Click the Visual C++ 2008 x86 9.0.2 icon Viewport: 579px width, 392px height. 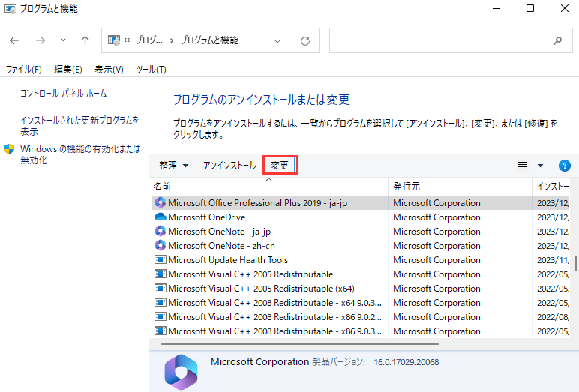pos(160,317)
